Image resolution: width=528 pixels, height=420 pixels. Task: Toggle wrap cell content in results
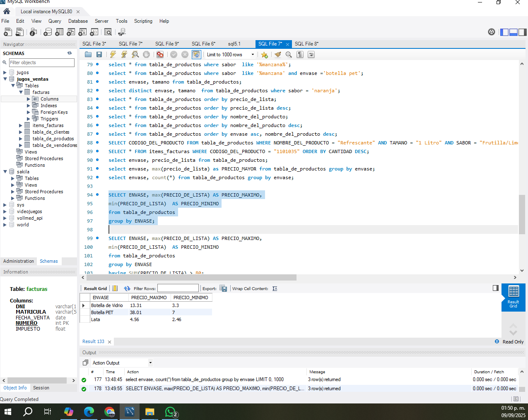tap(275, 288)
